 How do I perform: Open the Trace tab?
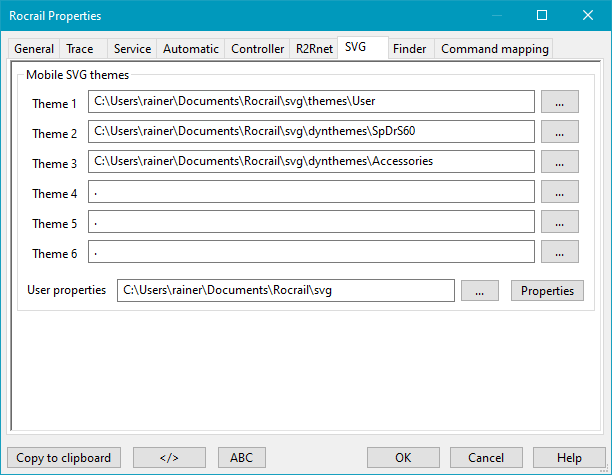point(80,49)
